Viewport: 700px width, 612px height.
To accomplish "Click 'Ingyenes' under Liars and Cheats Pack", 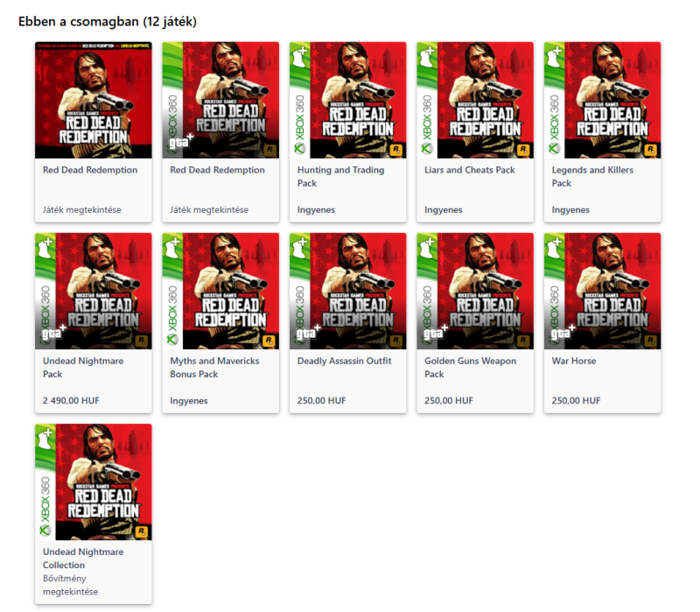I will pyautogui.click(x=444, y=209).
